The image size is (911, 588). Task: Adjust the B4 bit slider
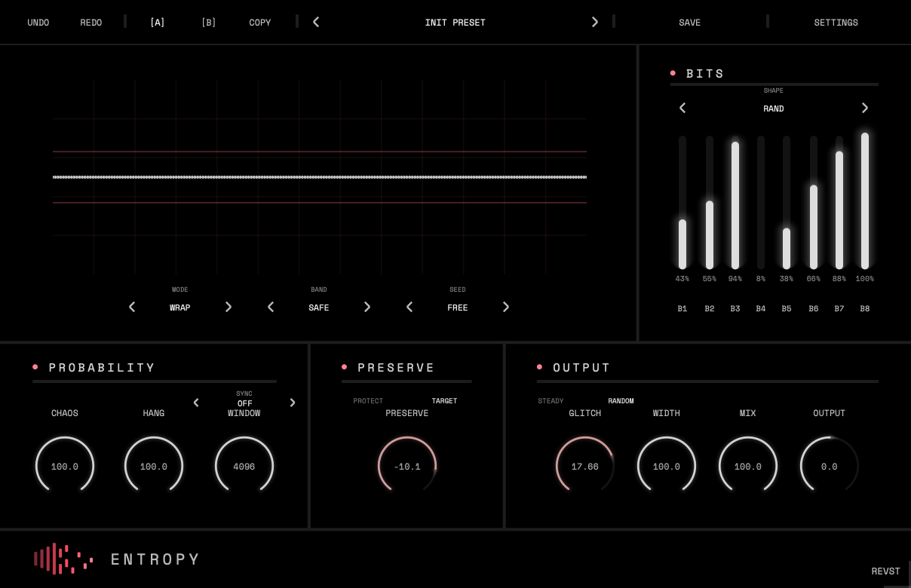pyautogui.click(x=761, y=202)
